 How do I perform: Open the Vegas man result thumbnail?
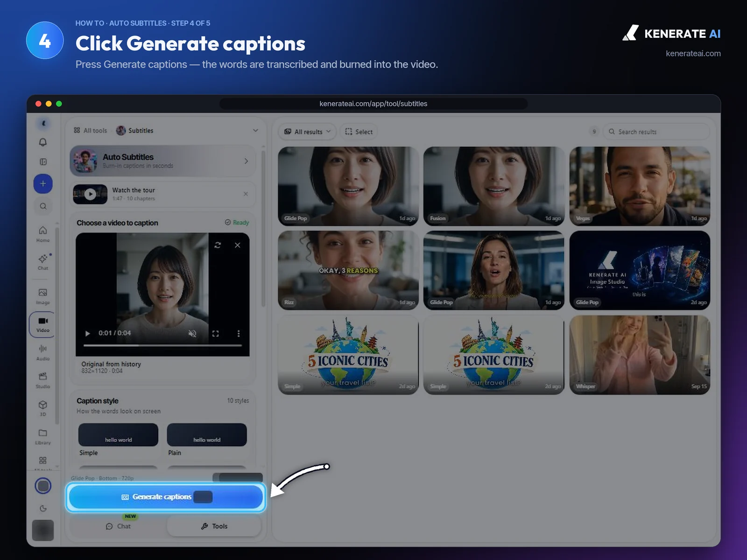pyautogui.click(x=640, y=186)
